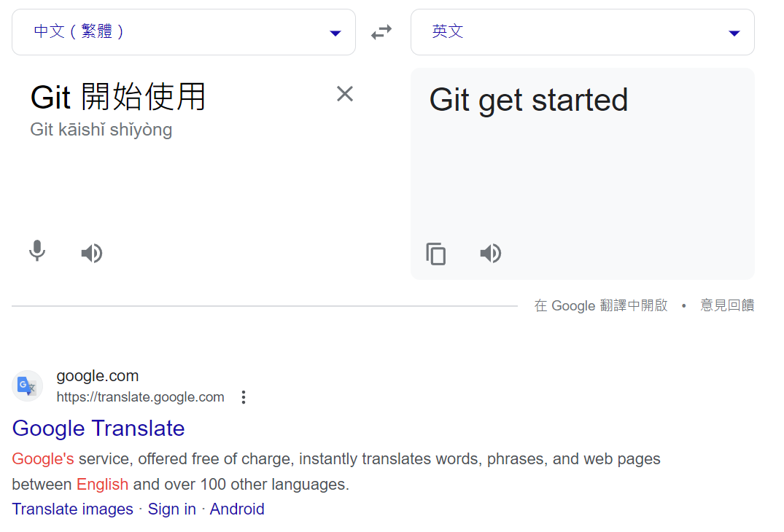Open the Android sitelink
Viewport: 784px width, 532px height.
point(237,509)
